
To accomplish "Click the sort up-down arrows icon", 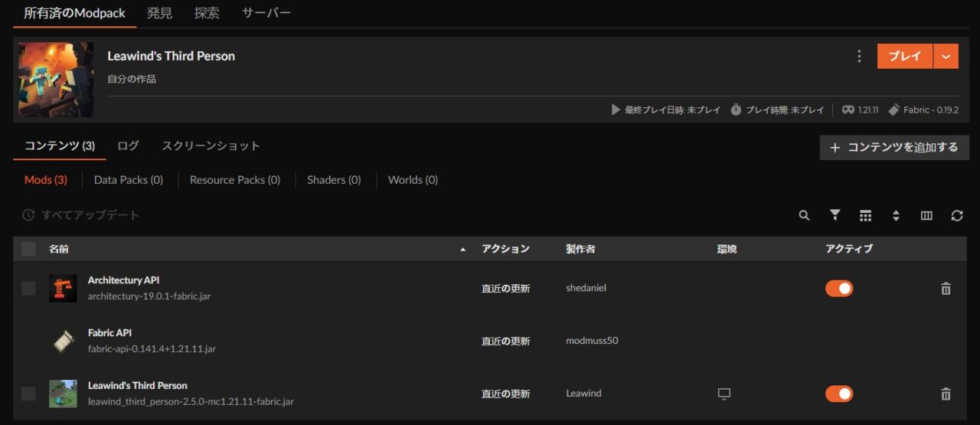I will tap(896, 216).
